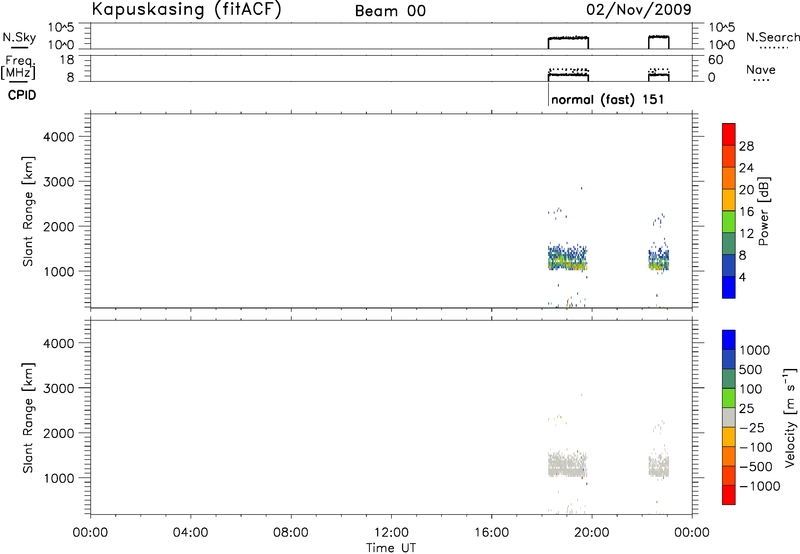Screen dimensions: 800x554
Task: Click the gray velocity scatter near 19:00 UT
Action: (x=567, y=463)
